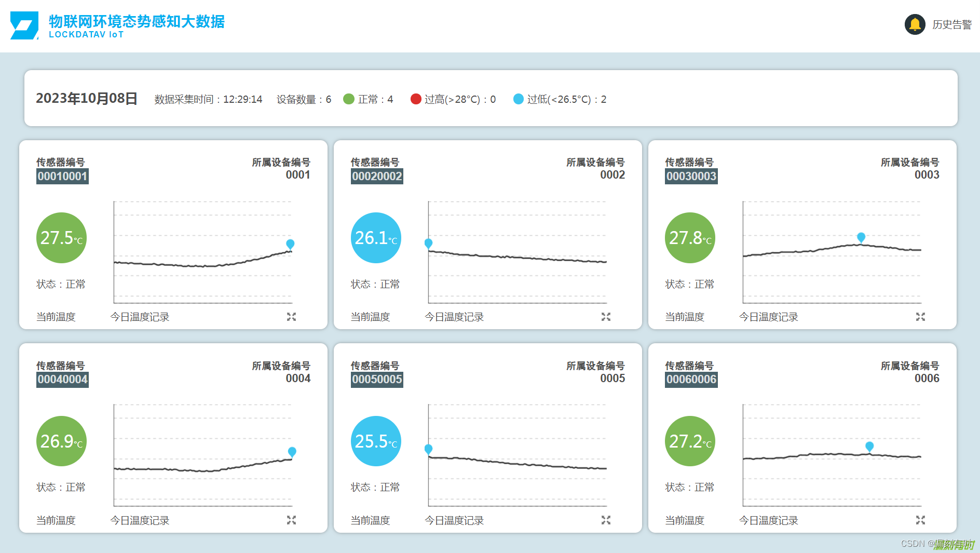
Task: Open the history alarm bell icon
Action: point(915,24)
